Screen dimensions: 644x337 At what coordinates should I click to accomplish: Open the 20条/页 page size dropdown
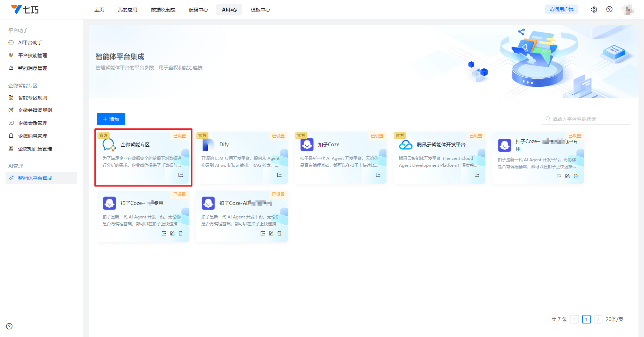614,319
